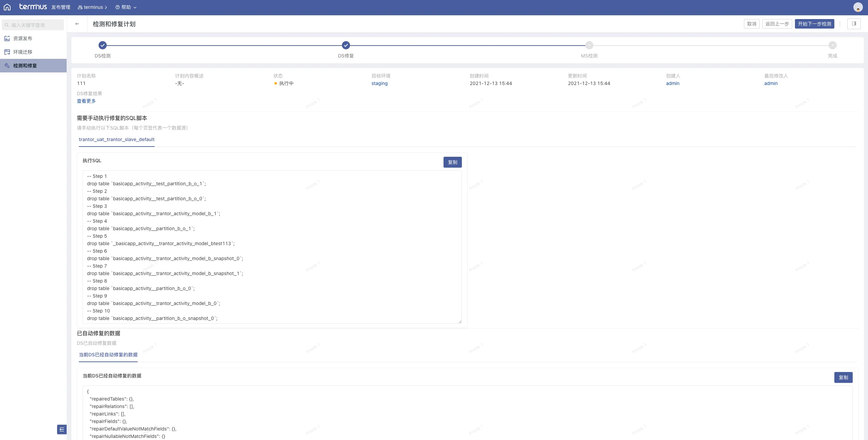The height and width of the screenshot is (440, 868).
Task: Collapse the sidebar with bottom toggle icon
Action: pos(62,429)
